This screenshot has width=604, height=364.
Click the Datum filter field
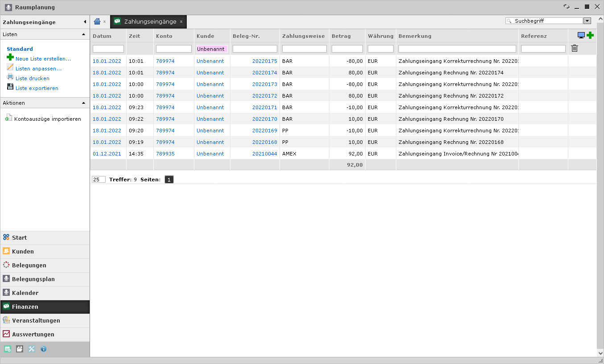click(x=108, y=49)
